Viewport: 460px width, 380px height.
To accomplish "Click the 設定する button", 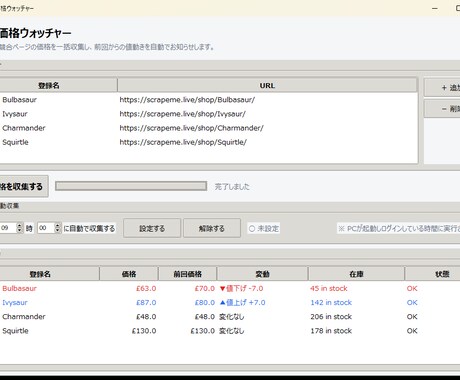I will coord(152,228).
